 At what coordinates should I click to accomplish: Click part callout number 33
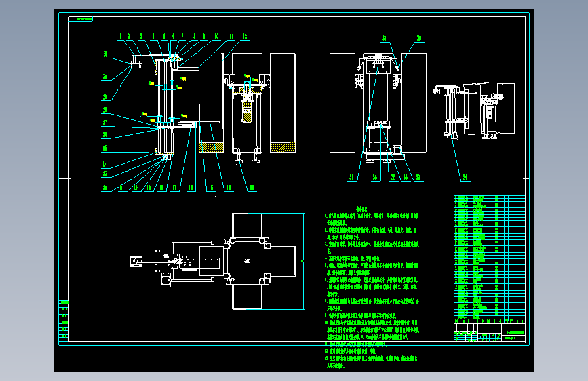tap(406, 178)
